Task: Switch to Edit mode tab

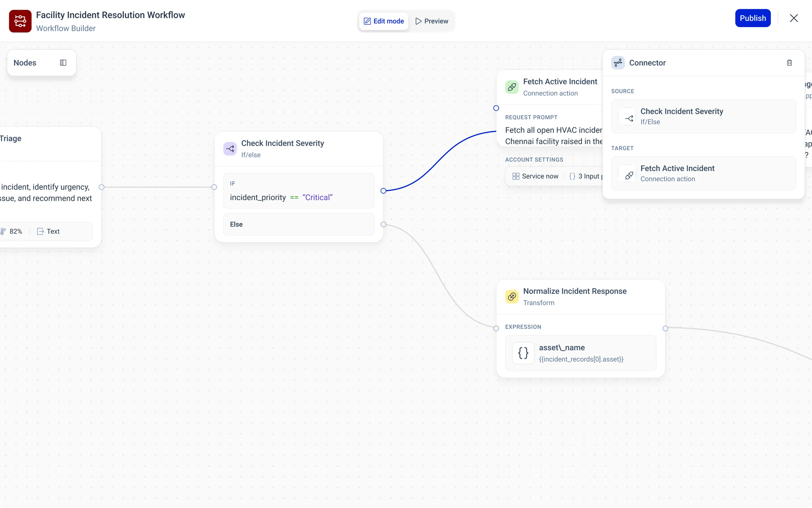Action: pyautogui.click(x=384, y=21)
